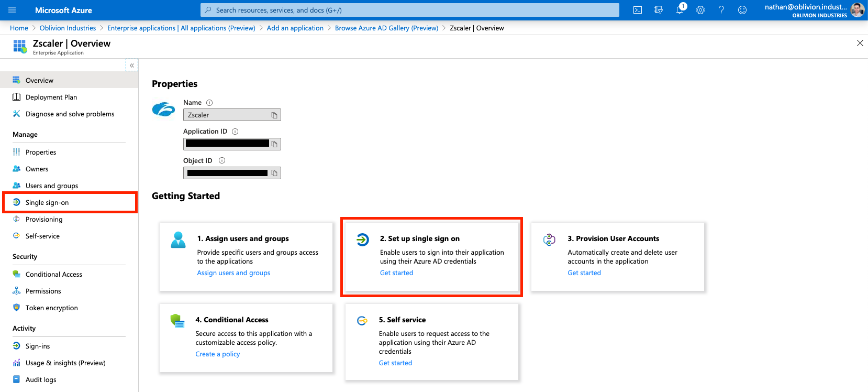Go to Oblivion Industries in the breadcrumb
Viewport: 868px width, 392px height.
pos(68,28)
